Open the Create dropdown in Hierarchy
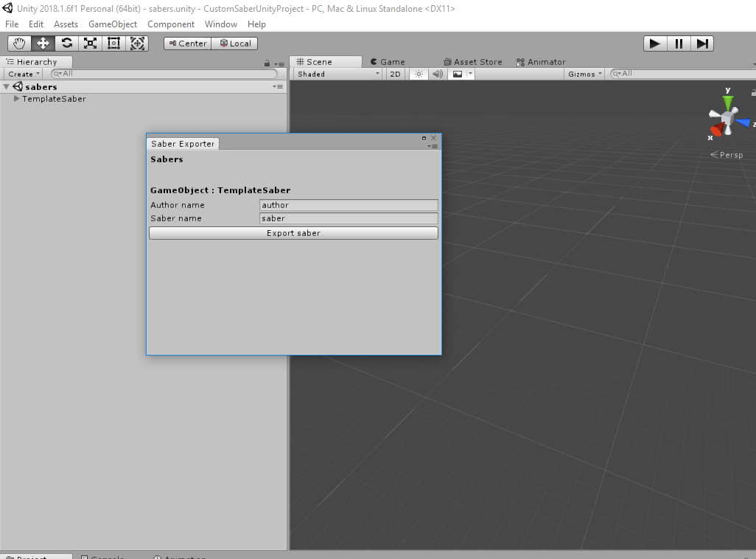Screen dimensions: 756x559 point(24,74)
